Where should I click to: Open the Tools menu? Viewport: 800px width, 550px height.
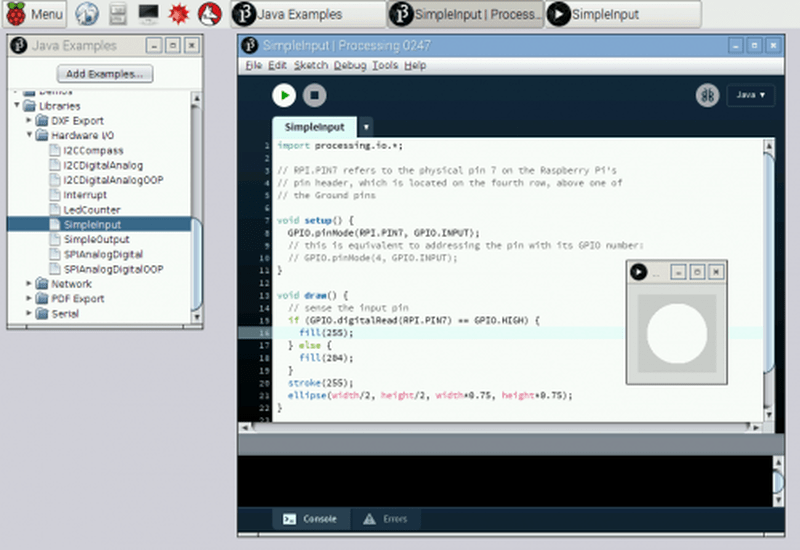click(x=384, y=65)
